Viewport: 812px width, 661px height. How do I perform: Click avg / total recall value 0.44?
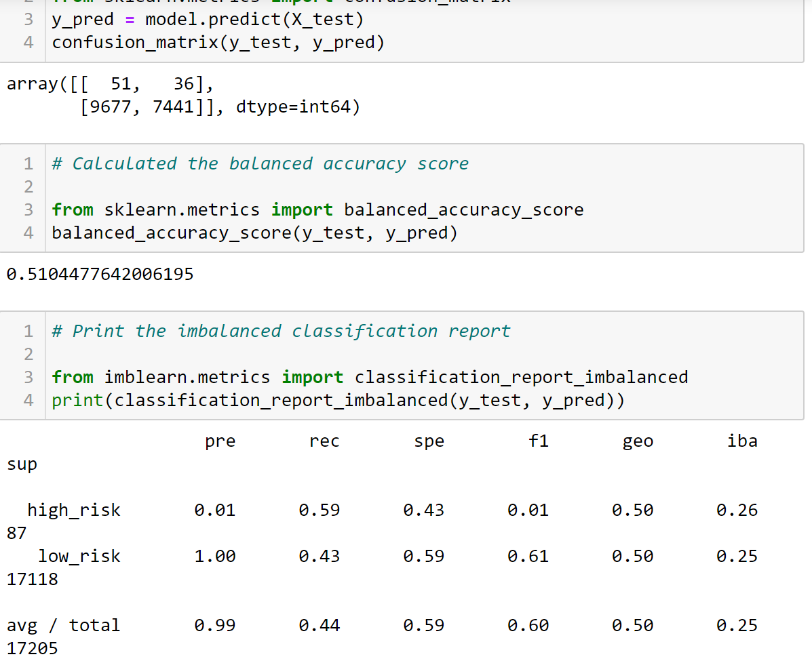320,625
